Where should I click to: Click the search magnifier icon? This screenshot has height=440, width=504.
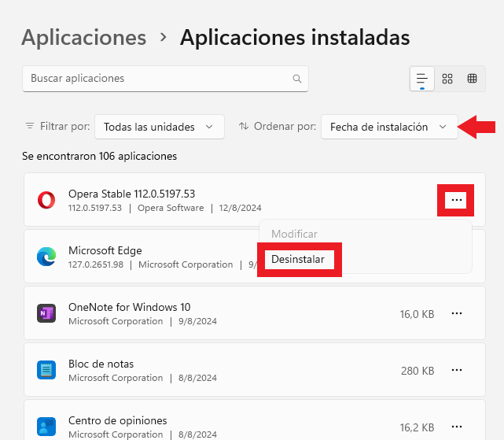click(x=297, y=79)
